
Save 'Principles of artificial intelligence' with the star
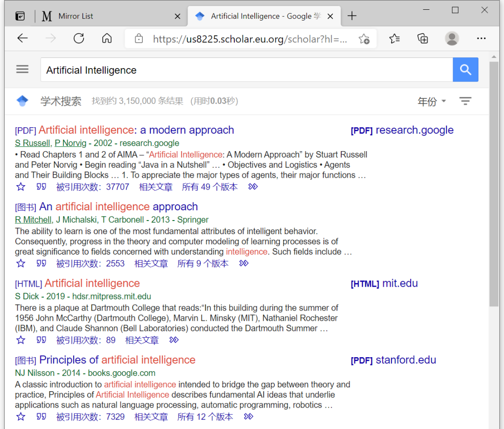pyautogui.click(x=21, y=416)
